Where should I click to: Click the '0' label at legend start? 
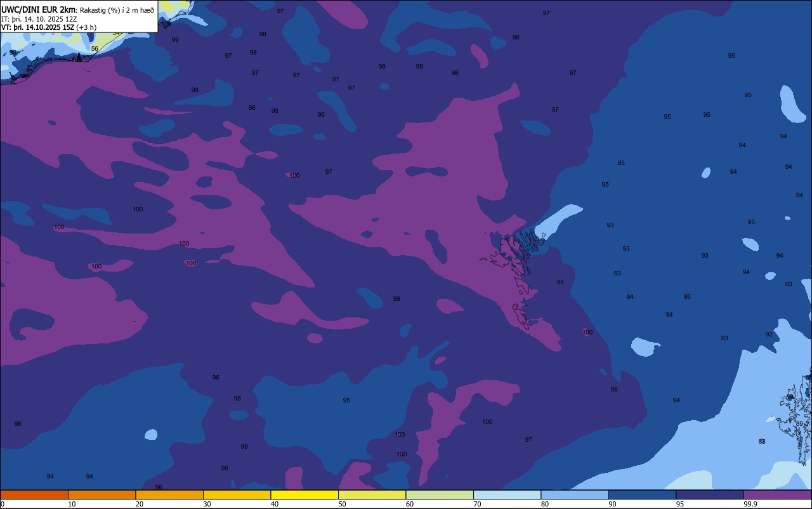coord(3,504)
